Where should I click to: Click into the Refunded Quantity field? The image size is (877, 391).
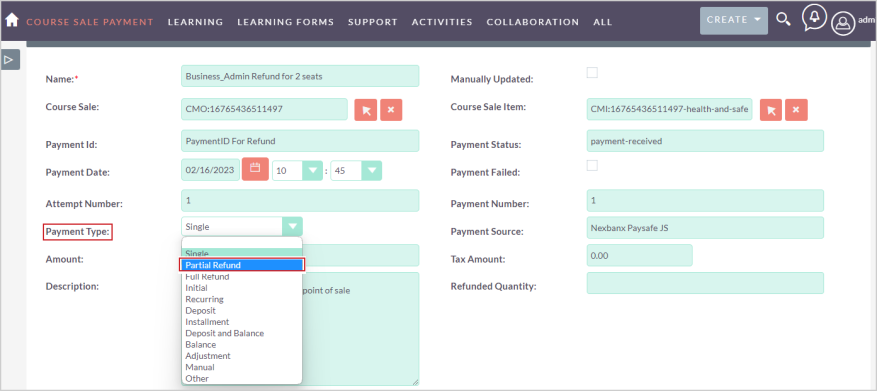(x=705, y=283)
